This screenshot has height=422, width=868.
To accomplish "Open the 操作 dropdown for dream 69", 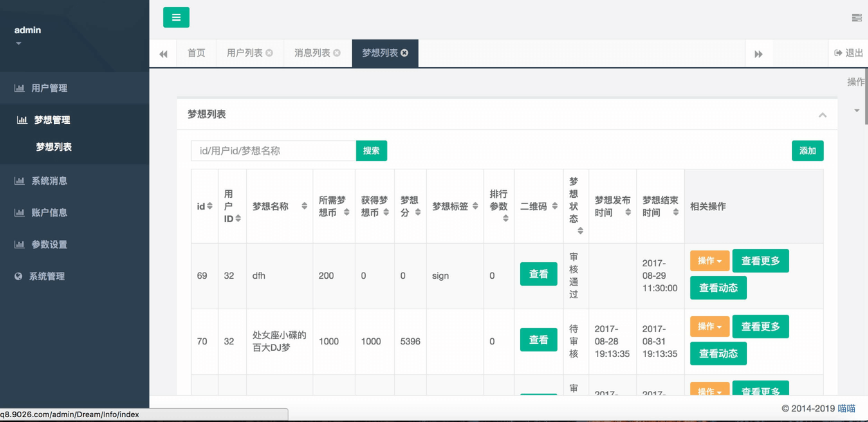I will click(710, 261).
